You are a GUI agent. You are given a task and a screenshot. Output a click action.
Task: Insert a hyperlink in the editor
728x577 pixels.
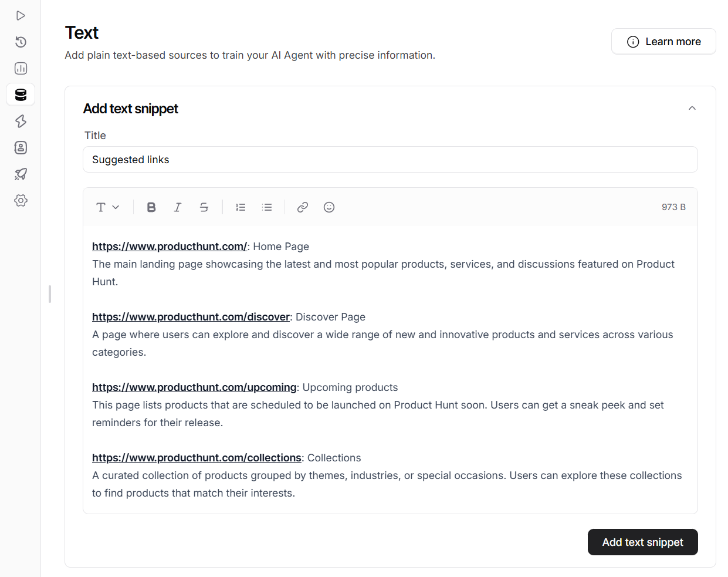click(302, 207)
